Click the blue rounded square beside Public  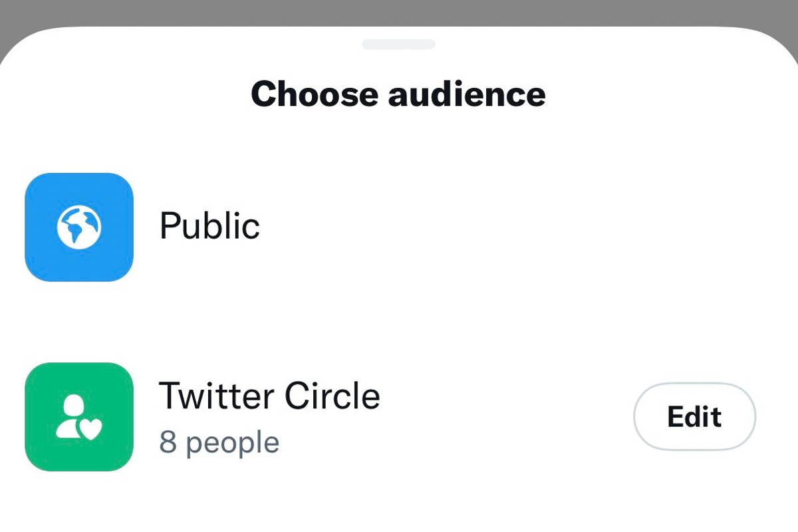tap(79, 227)
